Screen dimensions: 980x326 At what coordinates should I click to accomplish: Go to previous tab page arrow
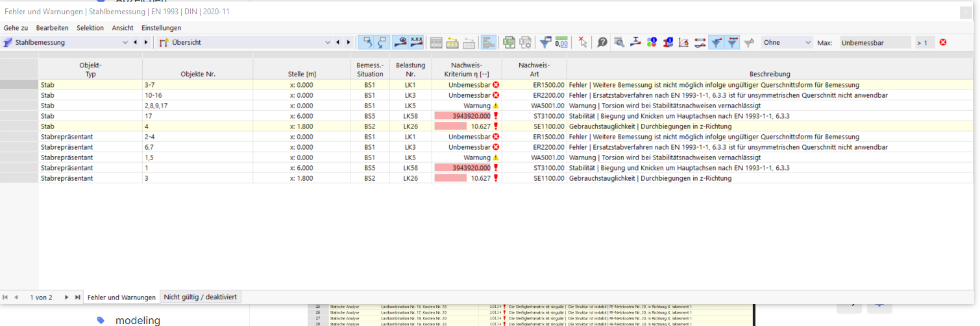tap(16, 297)
